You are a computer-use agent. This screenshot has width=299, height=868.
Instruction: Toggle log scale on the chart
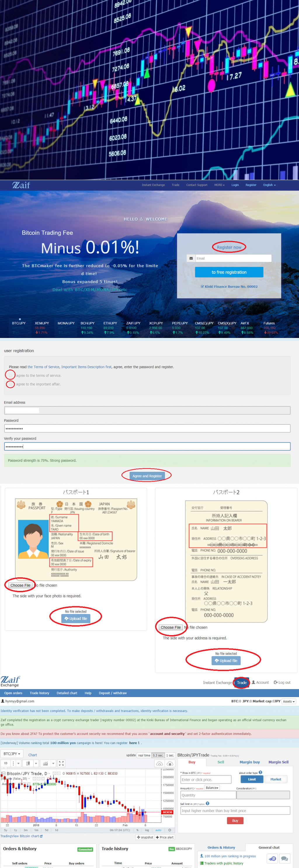click(x=147, y=830)
